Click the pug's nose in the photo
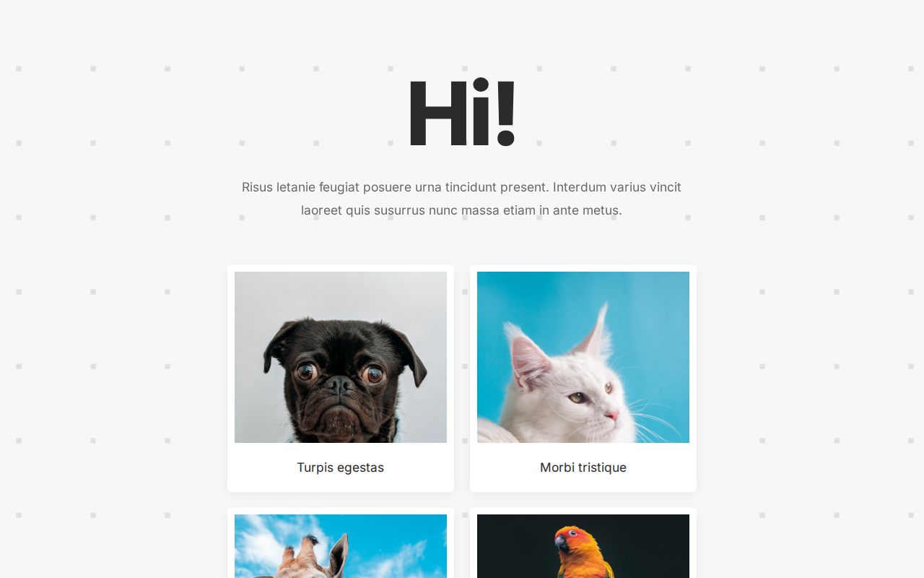924x578 pixels. point(339,384)
